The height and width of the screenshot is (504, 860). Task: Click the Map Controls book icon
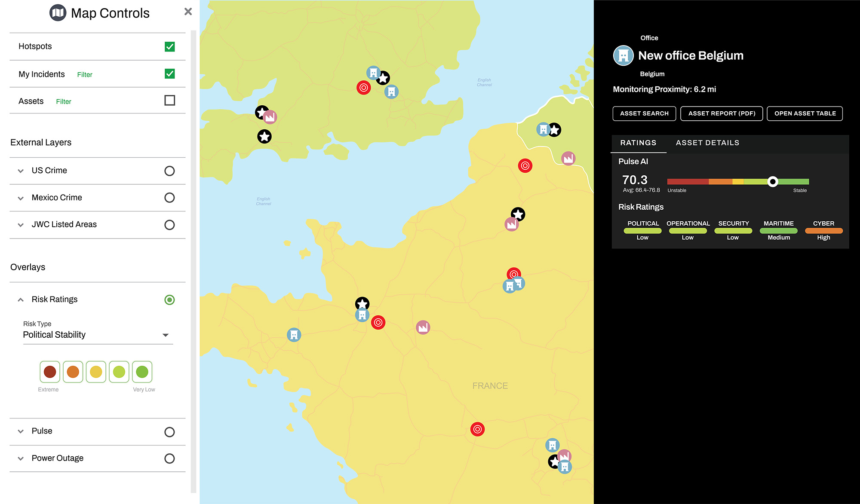coord(58,13)
